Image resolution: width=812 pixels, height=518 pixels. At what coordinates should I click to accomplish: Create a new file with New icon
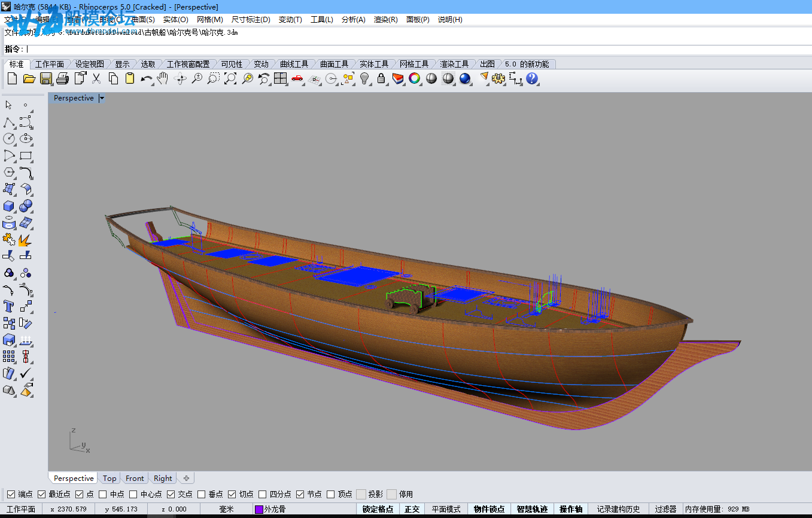coord(12,78)
